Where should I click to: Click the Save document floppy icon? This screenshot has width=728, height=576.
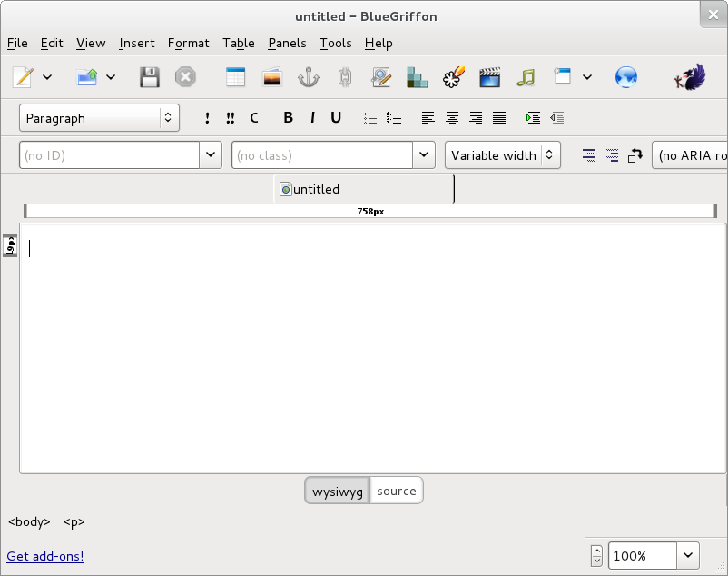point(150,77)
